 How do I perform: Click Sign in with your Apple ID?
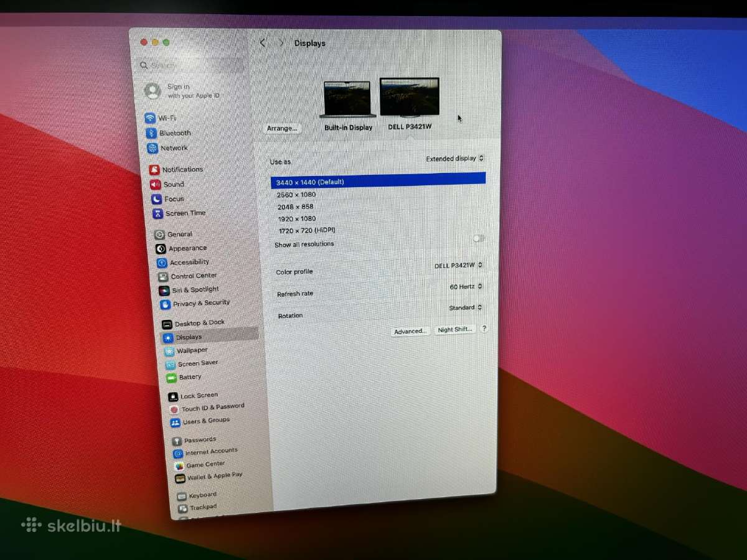click(x=182, y=91)
